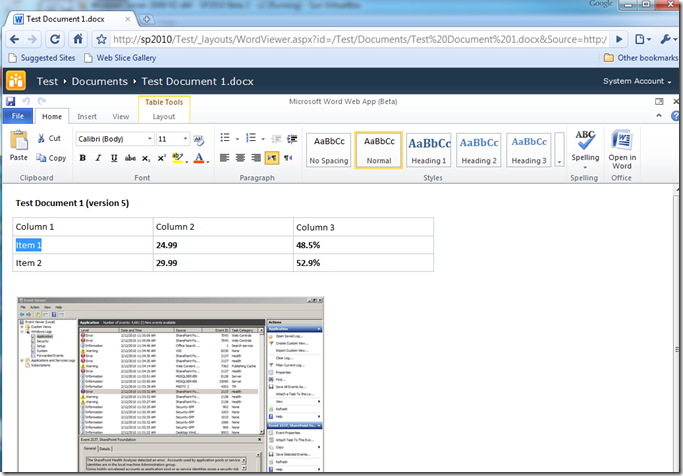Click the Numbering list icon
The image size is (683, 476).
[x=251, y=138]
